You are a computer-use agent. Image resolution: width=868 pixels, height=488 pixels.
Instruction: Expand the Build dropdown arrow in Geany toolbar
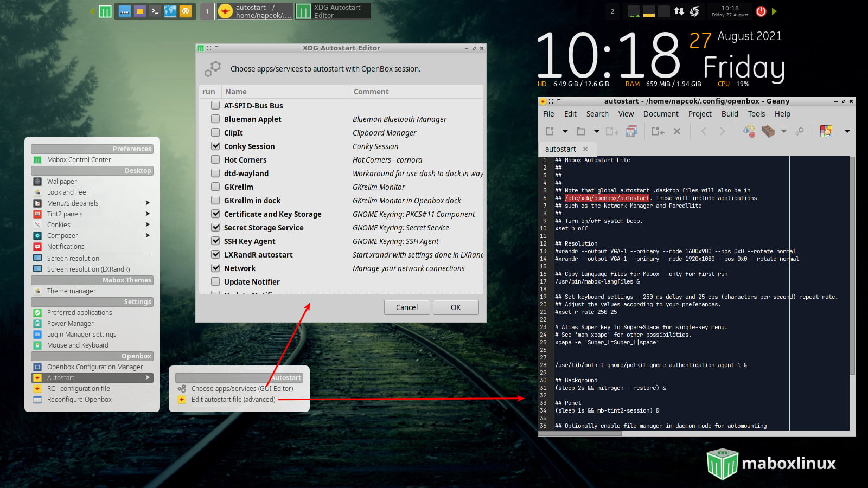tap(783, 131)
